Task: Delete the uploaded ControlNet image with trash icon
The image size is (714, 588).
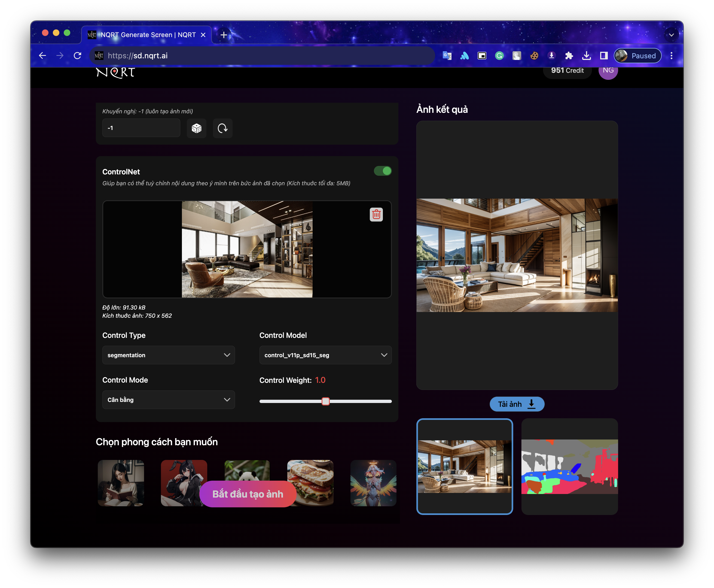Action: point(376,214)
